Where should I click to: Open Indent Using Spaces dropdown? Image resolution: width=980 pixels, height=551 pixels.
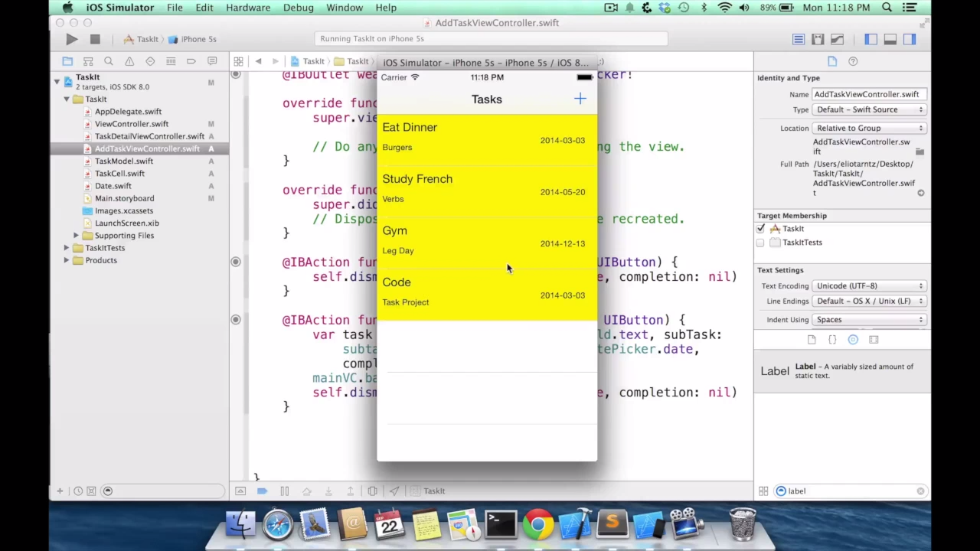(869, 319)
